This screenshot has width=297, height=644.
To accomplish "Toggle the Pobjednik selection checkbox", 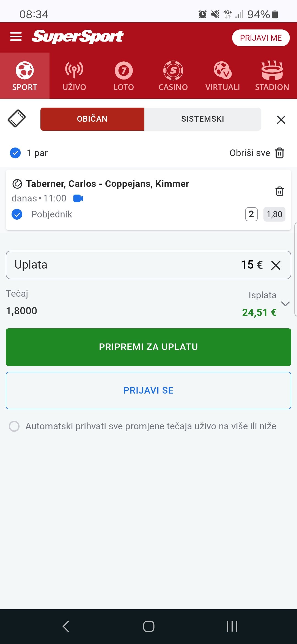I will pyautogui.click(x=17, y=214).
